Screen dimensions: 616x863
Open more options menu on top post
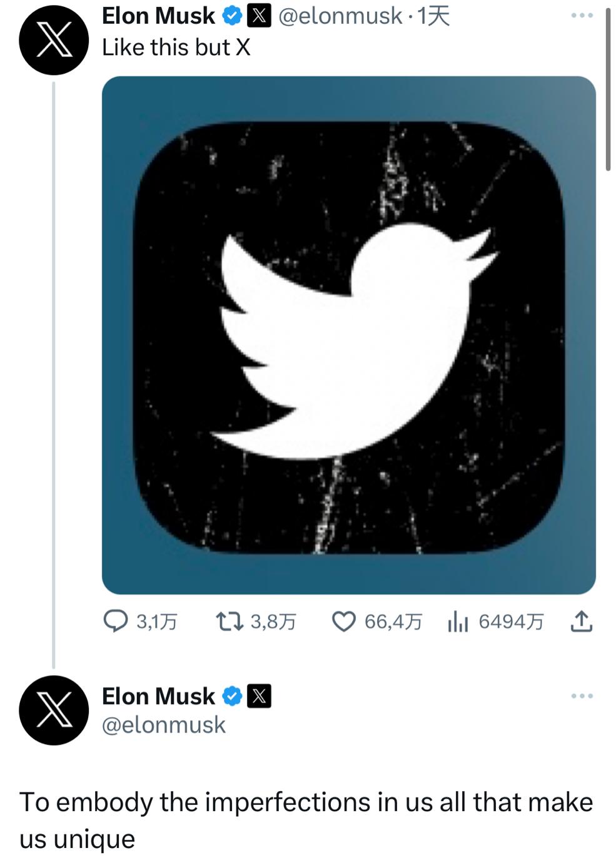[582, 15]
